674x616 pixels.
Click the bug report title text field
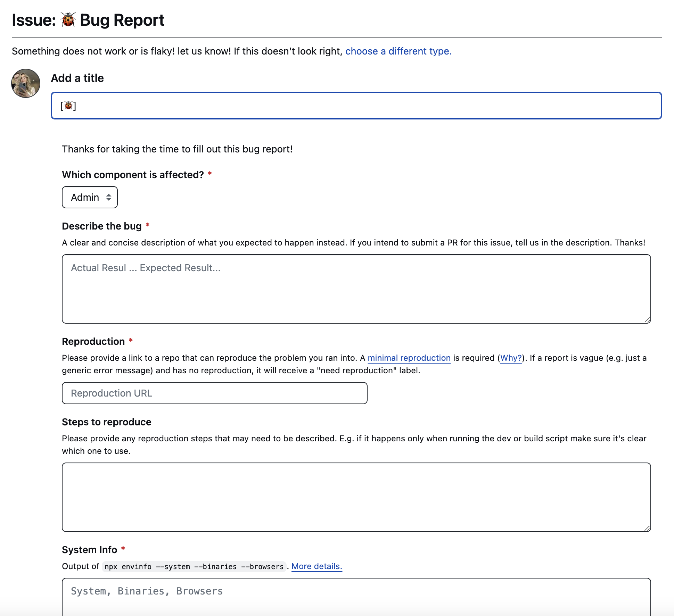point(356,106)
